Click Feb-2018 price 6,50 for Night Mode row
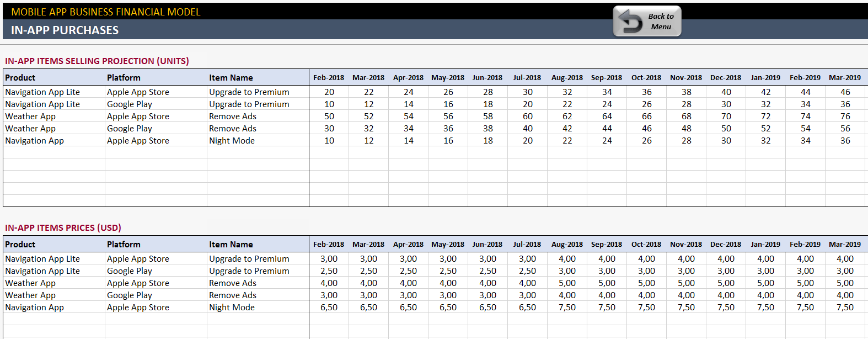This screenshot has width=868, height=339. pyautogui.click(x=329, y=308)
